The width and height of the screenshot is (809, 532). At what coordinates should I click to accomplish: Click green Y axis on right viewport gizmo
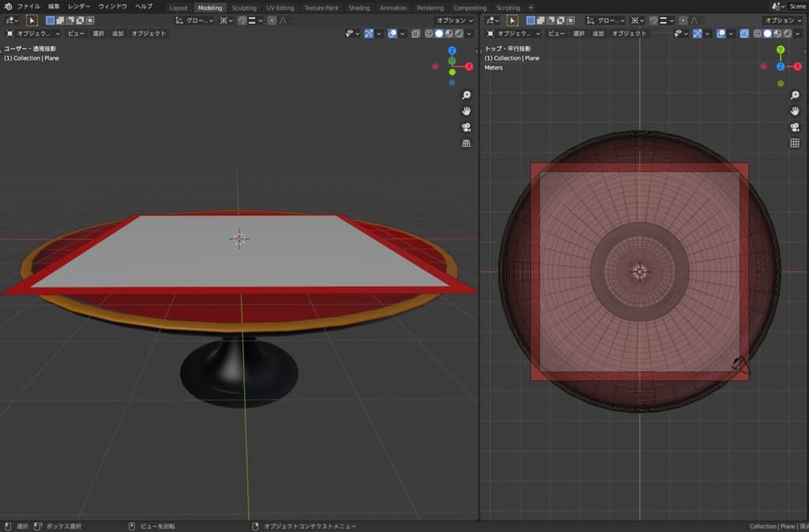coord(781,50)
